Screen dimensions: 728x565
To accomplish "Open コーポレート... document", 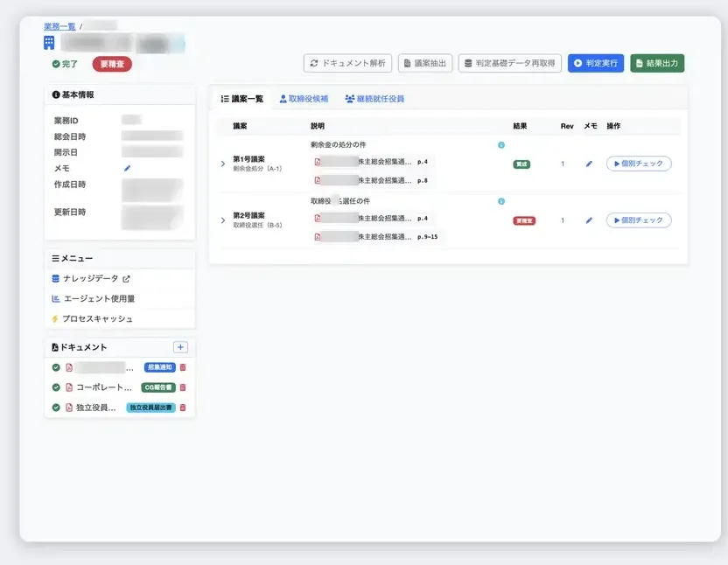I will click(x=104, y=387).
